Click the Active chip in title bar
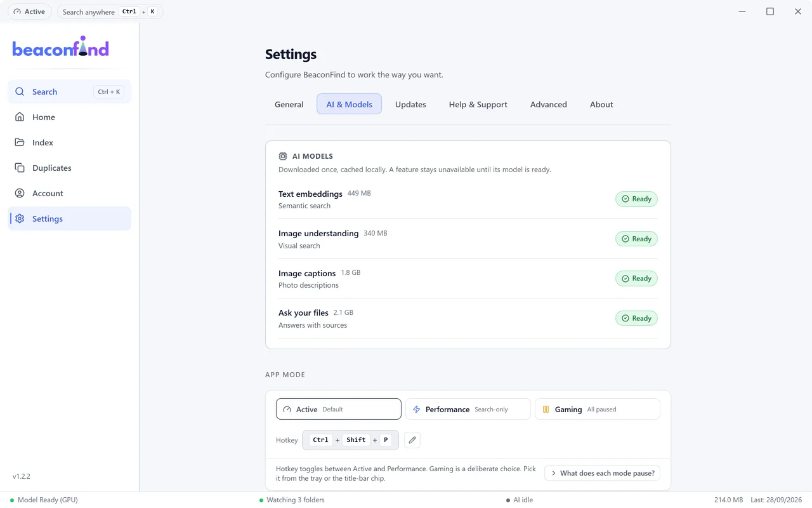The image size is (812, 508). coord(30,11)
